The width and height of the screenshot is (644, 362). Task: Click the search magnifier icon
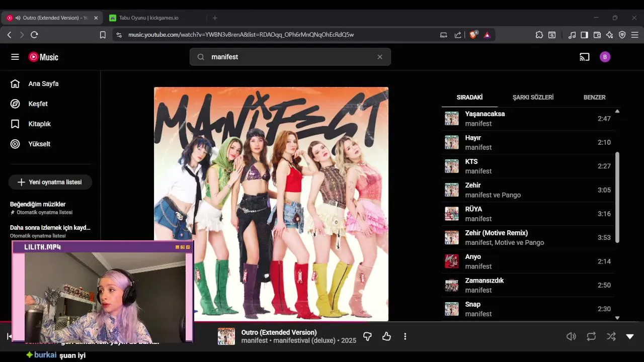(201, 57)
